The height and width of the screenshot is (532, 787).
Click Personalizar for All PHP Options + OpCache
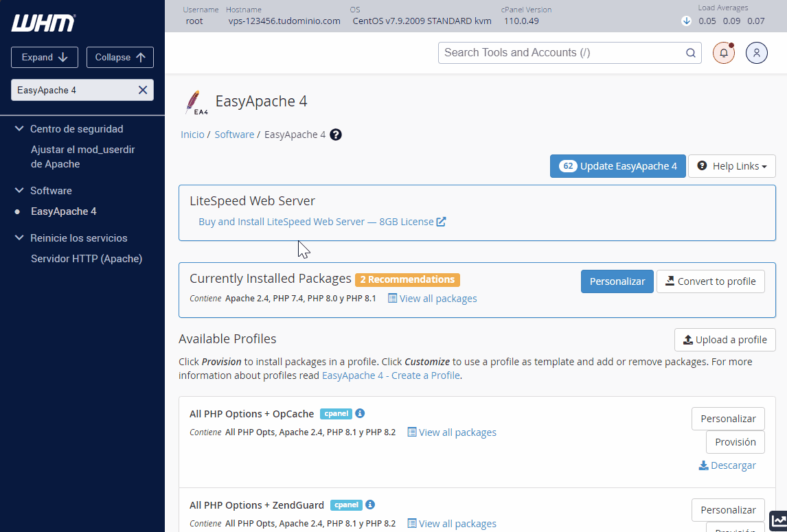pyautogui.click(x=728, y=419)
